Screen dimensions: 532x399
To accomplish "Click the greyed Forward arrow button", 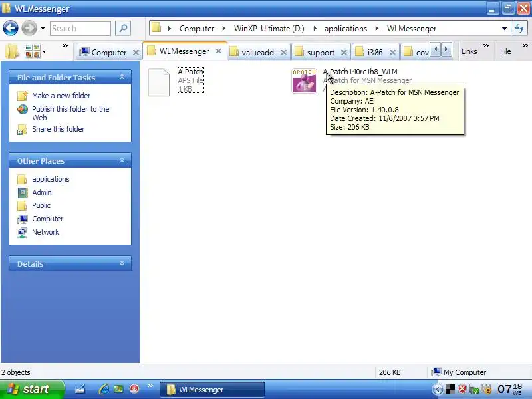I will coord(29,28).
